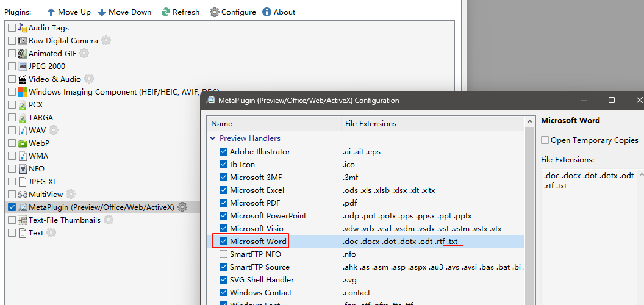Sort by the File Extensions column header
This screenshot has height=305, width=644.
pos(432,124)
